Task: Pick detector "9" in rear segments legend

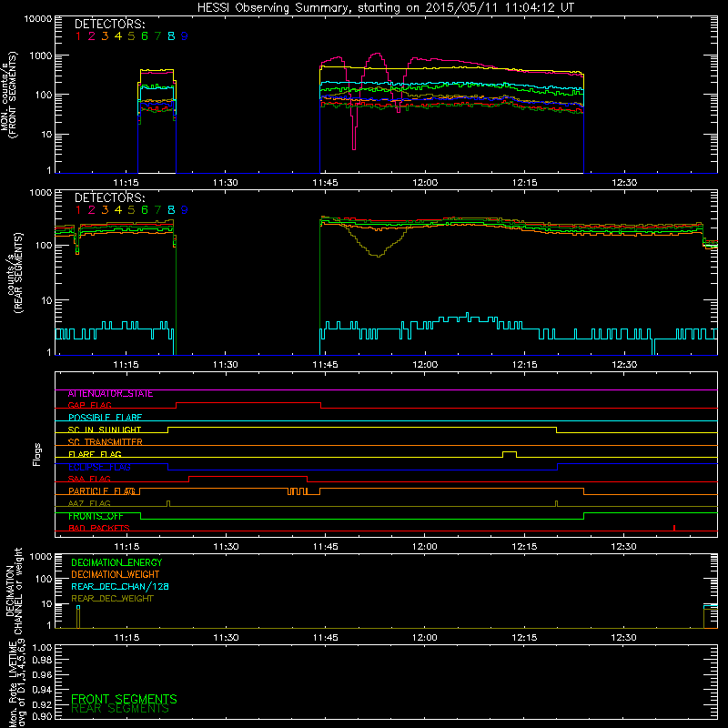Action: click(x=185, y=210)
